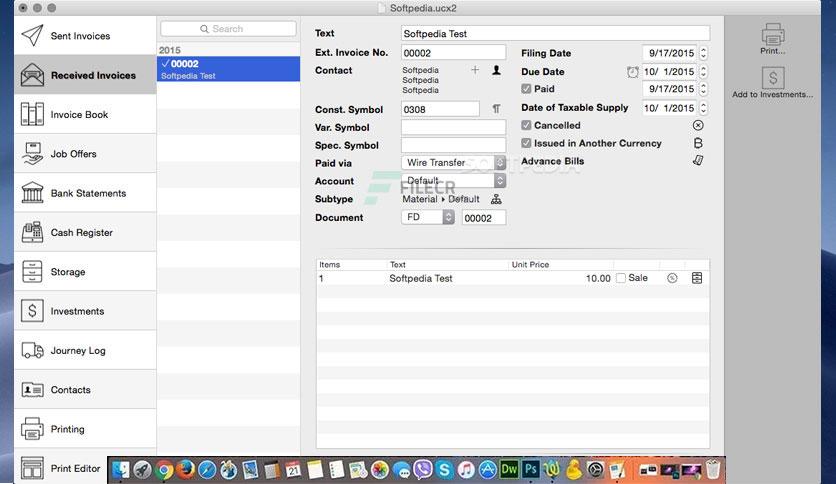Image resolution: width=836 pixels, height=484 pixels.
Task: Go to Contacts section
Action: pos(85,390)
